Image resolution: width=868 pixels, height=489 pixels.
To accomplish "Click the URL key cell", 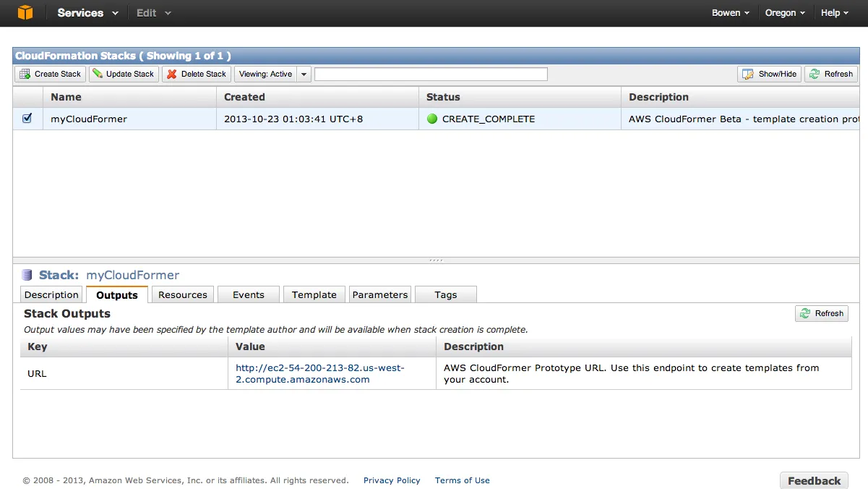I will 124,373.
